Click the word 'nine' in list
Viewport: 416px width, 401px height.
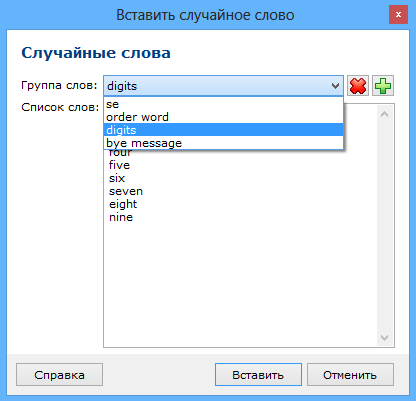click(x=121, y=217)
